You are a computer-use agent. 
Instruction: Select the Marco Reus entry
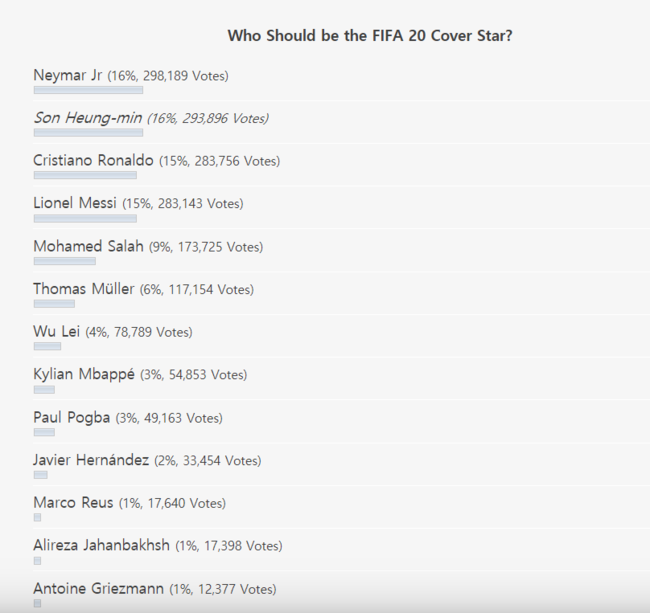coord(129,503)
